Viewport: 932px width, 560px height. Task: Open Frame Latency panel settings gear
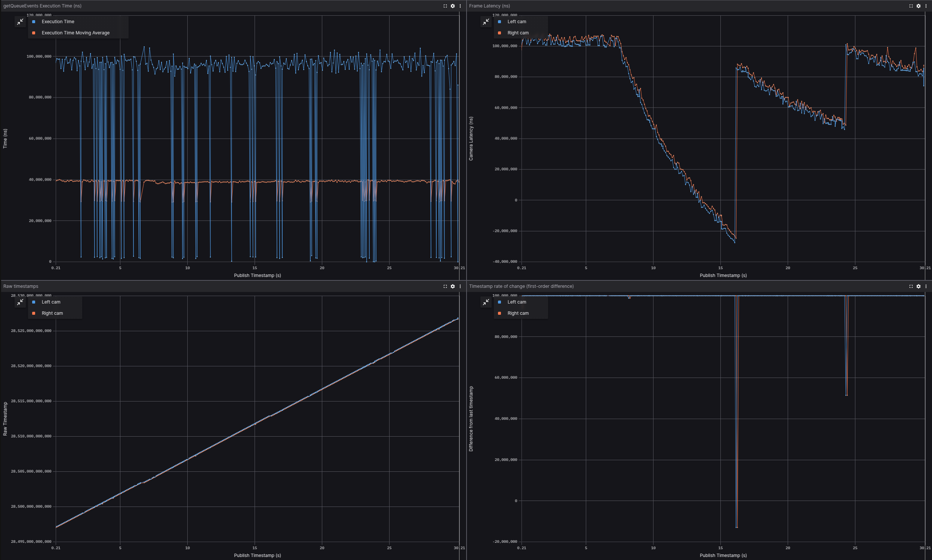pos(919,6)
